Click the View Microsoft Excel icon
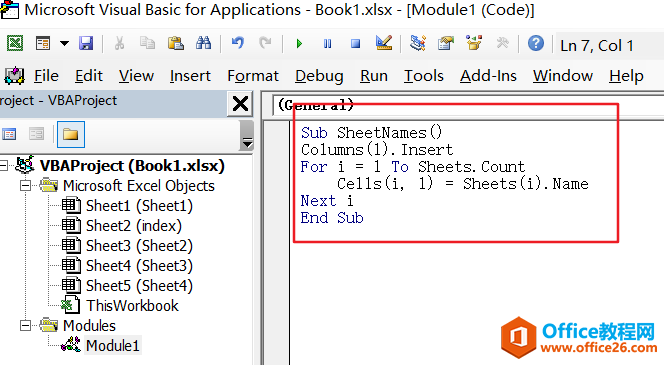 pyautogui.click(x=15, y=43)
